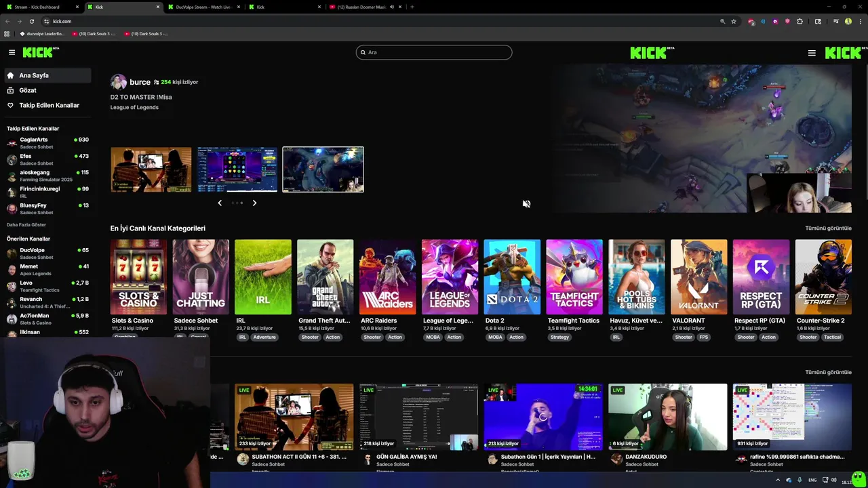Screen dimensions: 868x488
Task: Open League of Legends category cover
Action: click(450, 277)
